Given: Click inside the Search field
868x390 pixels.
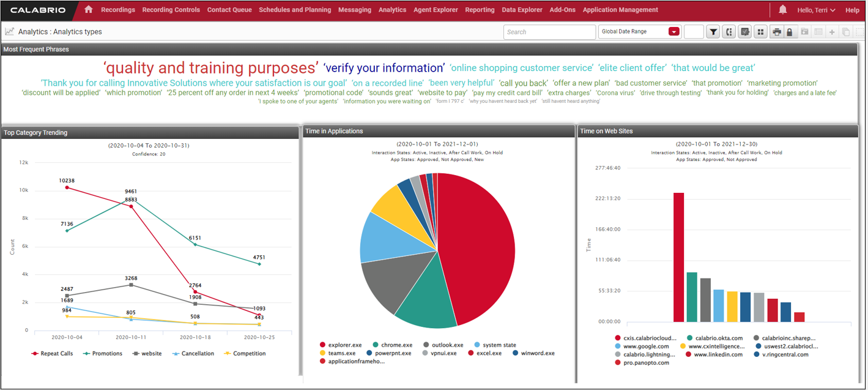Looking at the screenshot, I should 549,31.
